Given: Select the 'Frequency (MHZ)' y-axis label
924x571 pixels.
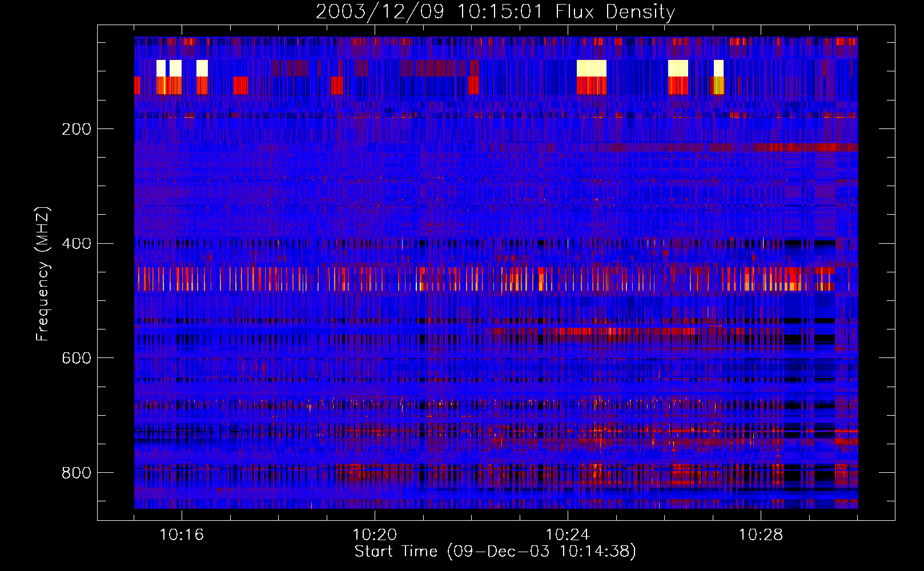Looking at the screenshot, I should click(43, 274).
